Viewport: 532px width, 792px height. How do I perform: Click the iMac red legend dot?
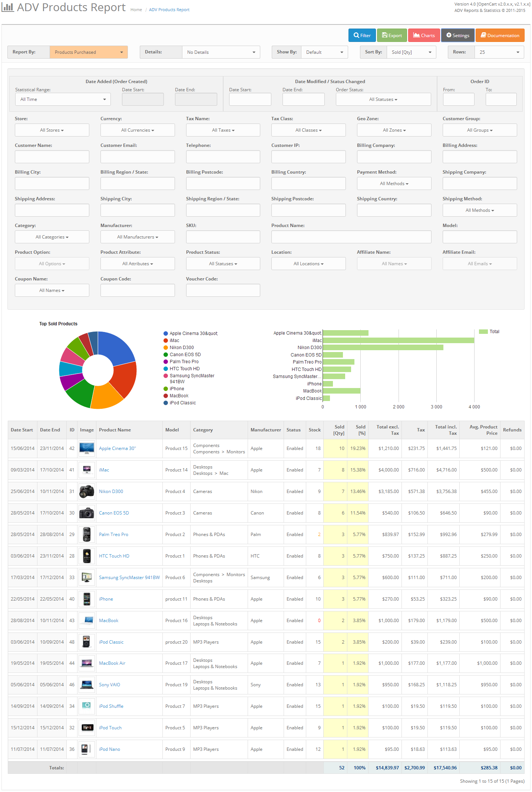pyautogui.click(x=166, y=341)
